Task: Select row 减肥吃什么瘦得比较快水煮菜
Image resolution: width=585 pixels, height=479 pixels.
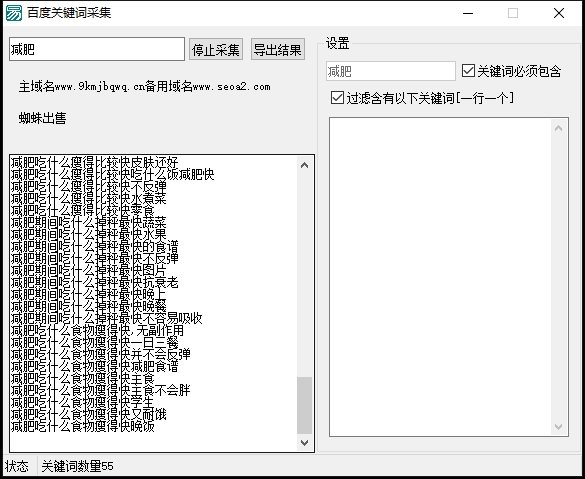Action: [x=88, y=198]
